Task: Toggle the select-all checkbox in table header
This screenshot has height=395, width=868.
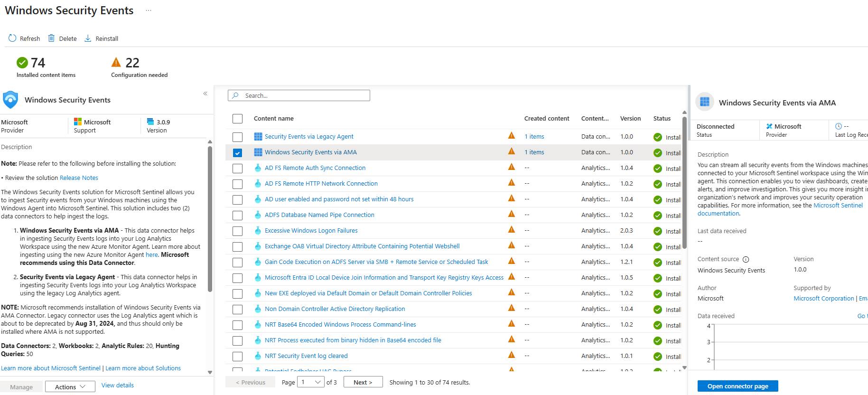Action: pos(238,119)
